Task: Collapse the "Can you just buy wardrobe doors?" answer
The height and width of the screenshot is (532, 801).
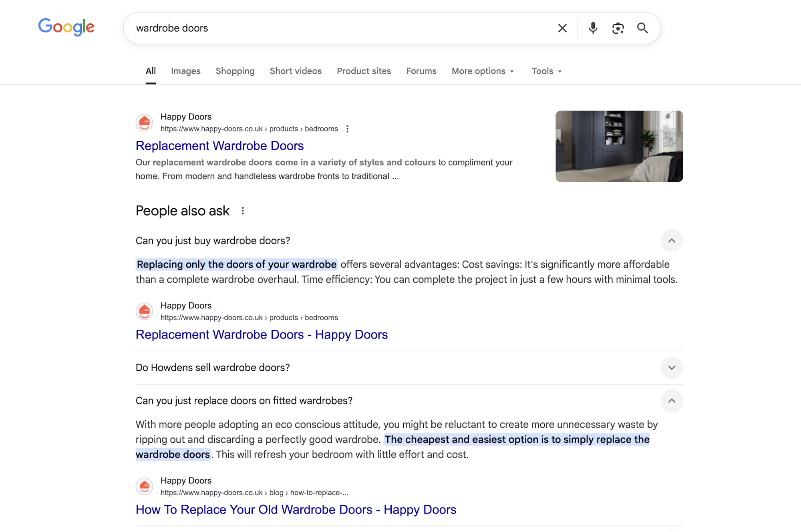Action: coord(672,241)
